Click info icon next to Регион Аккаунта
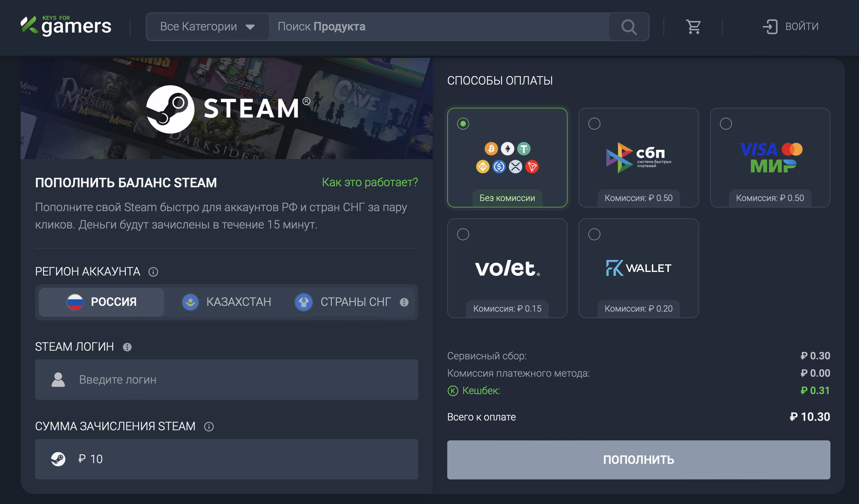This screenshot has height=504, width=859. 153,272
